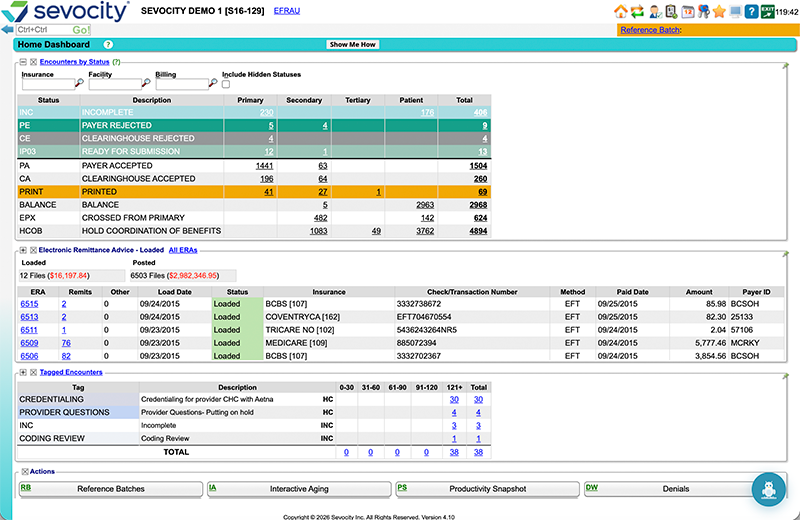
Task: Open Provider Questions total count 4
Action: coord(478,412)
